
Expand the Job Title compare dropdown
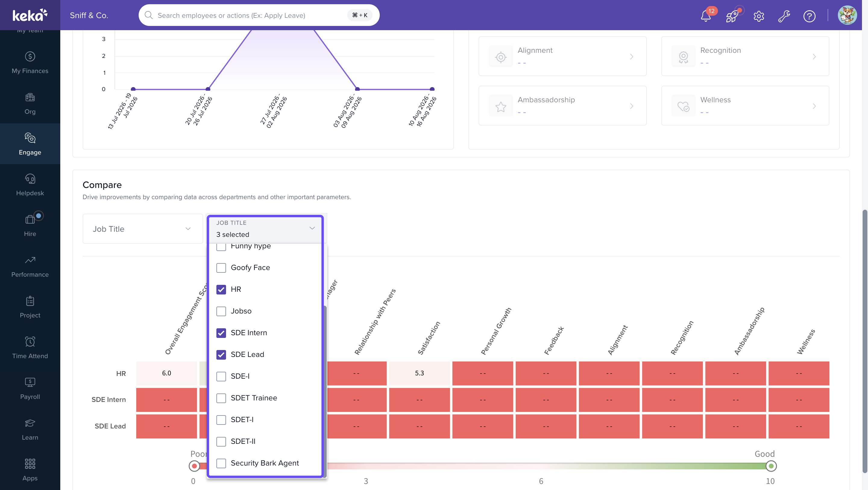point(143,229)
